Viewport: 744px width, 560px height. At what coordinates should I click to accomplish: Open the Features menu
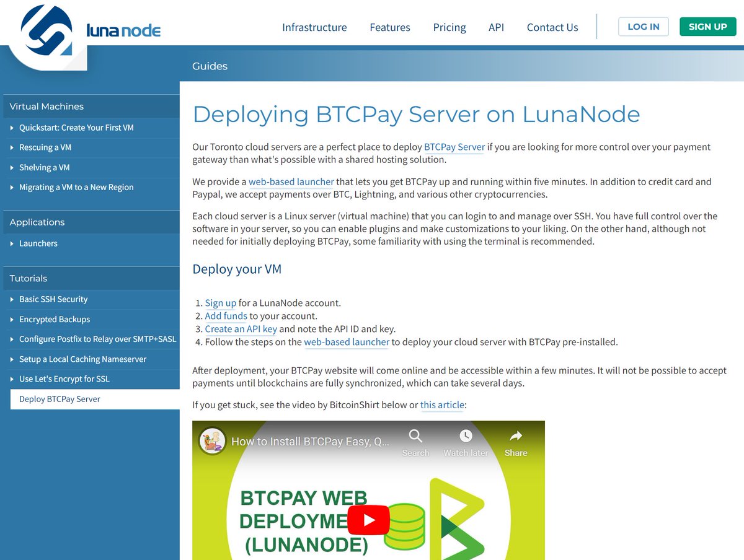[389, 27]
